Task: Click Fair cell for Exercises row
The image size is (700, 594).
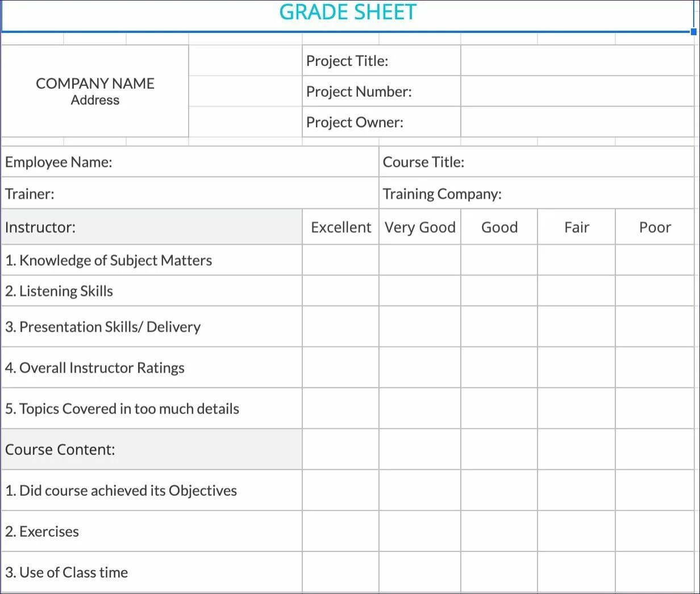Action: tap(576, 531)
